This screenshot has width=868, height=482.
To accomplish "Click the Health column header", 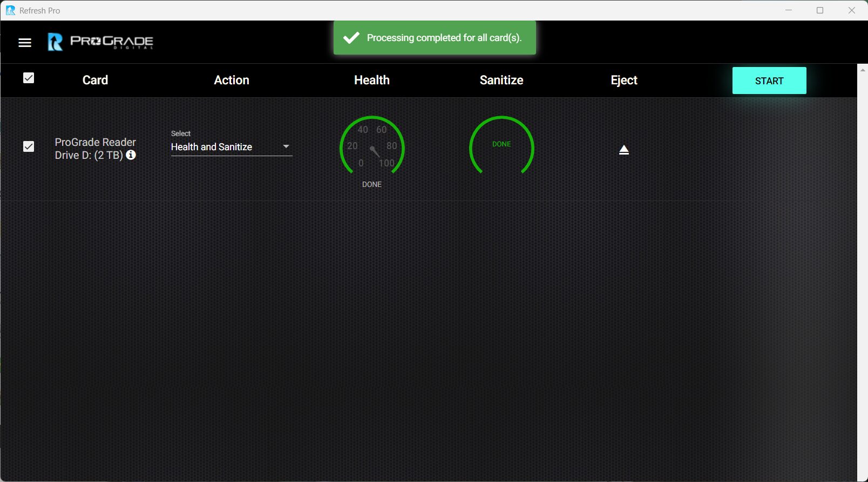I will pos(372,80).
